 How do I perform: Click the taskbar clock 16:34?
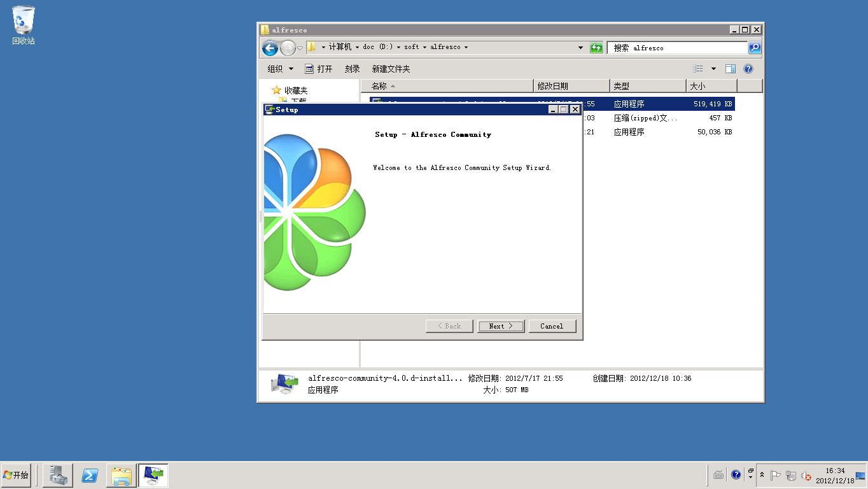click(x=835, y=476)
